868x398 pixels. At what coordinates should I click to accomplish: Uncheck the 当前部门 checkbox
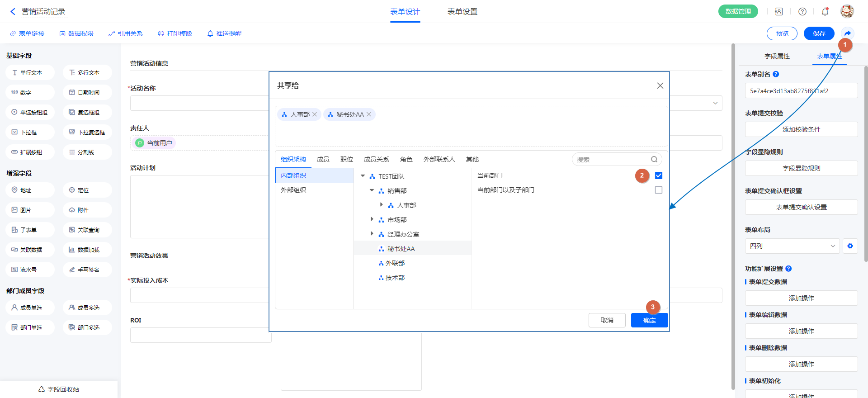tap(659, 175)
